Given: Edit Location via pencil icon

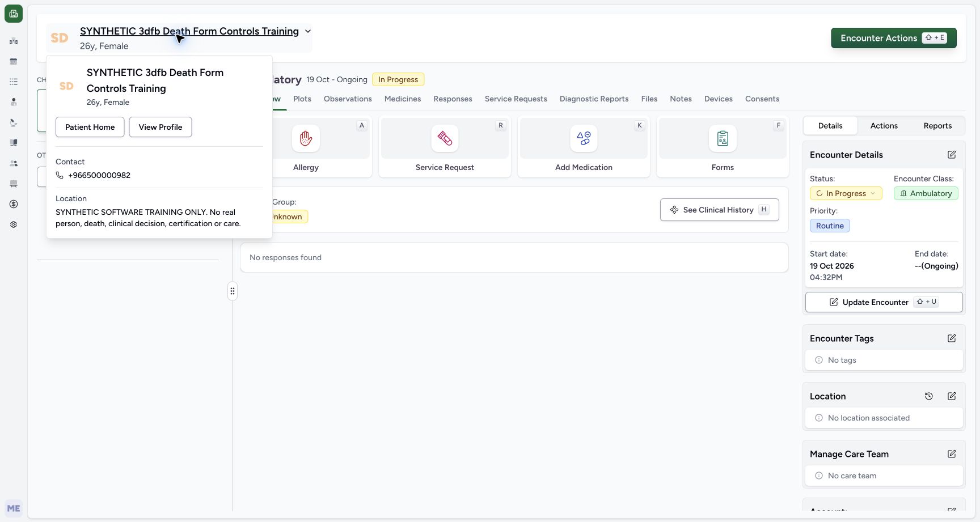Looking at the screenshot, I should [x=952, y=396].
